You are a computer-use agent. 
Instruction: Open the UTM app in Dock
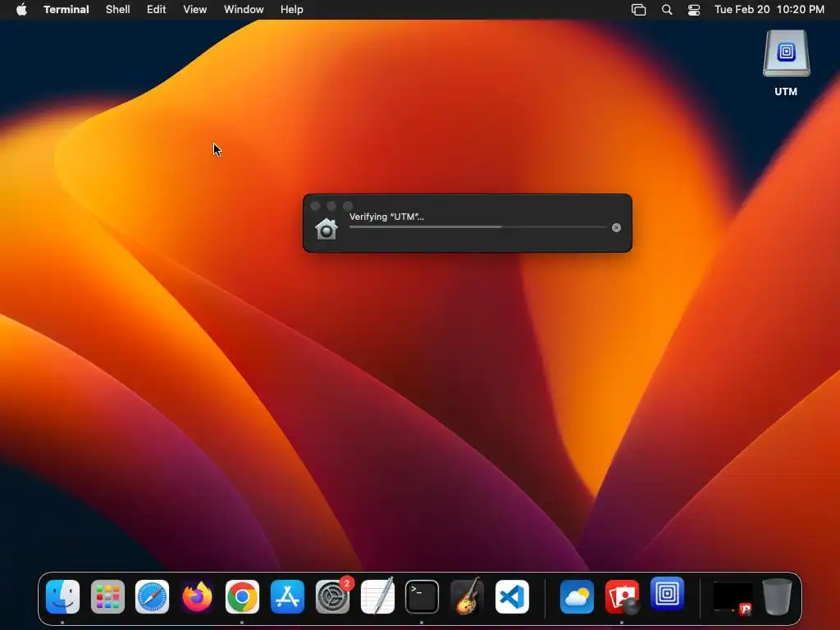pyautogui.click(x=667, y=594)
